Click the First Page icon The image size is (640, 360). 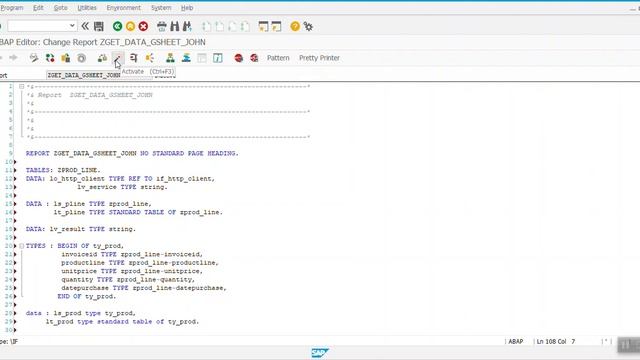[x=207, y=27]
